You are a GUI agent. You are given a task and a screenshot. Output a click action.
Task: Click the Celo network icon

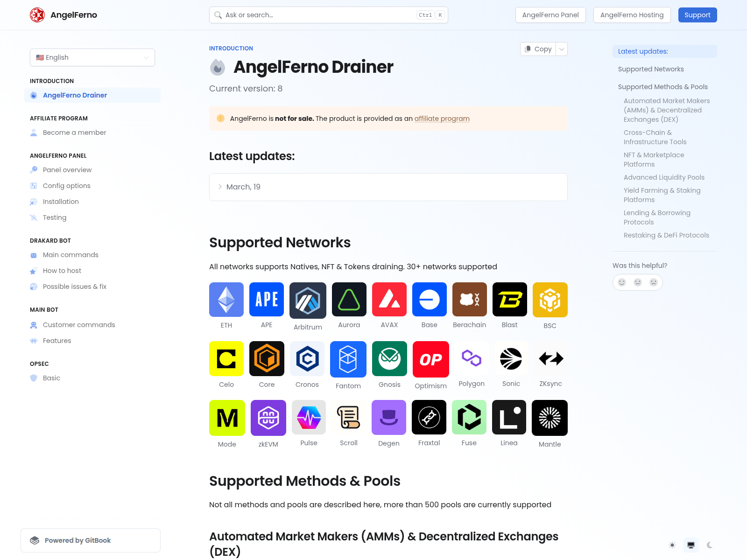[x=226, y=358]
